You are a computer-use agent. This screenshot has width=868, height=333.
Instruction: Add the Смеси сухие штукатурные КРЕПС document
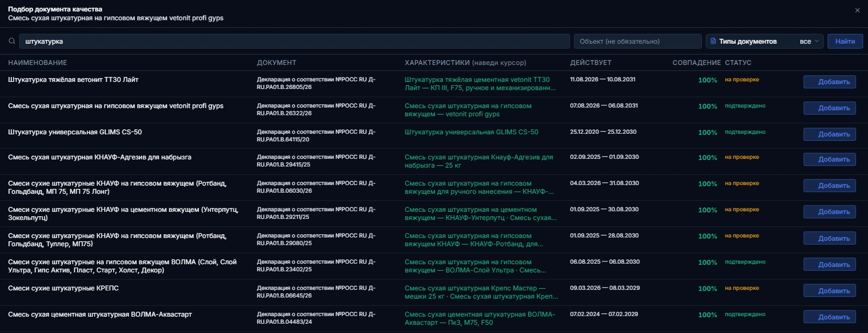tap(829, 291)
